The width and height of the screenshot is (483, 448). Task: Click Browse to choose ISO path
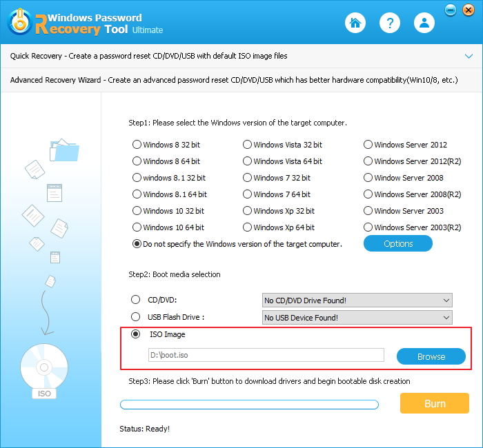coord(431,356)
